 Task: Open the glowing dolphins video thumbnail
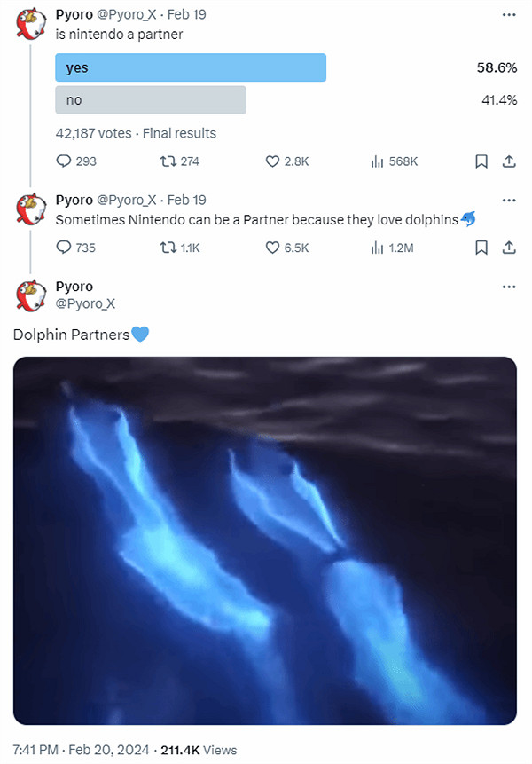(265, 540)
